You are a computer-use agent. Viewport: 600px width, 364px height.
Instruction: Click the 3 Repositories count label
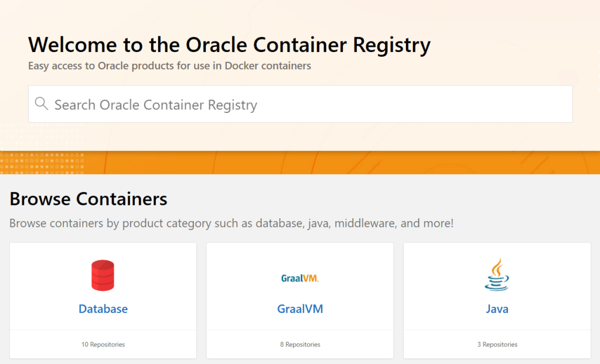click(497, 345)
